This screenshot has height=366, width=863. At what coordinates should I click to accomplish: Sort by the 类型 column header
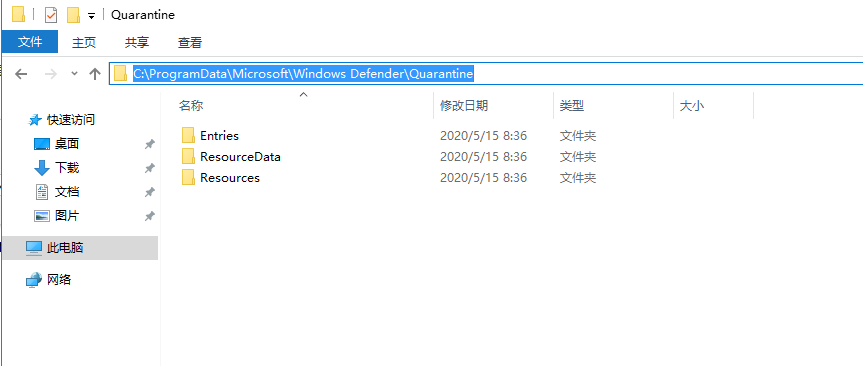click(x=572, y=106)
